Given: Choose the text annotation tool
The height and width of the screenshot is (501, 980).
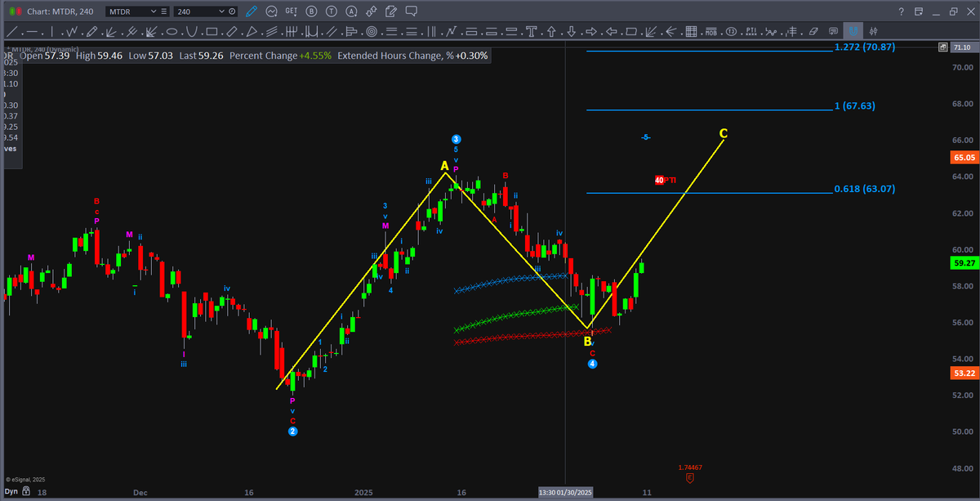Looking at the screenshot, I should click(532, 32).
